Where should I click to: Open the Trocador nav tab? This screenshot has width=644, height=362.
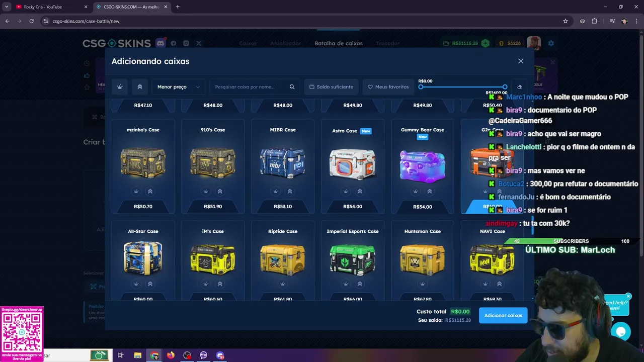[x=388, y=43]
